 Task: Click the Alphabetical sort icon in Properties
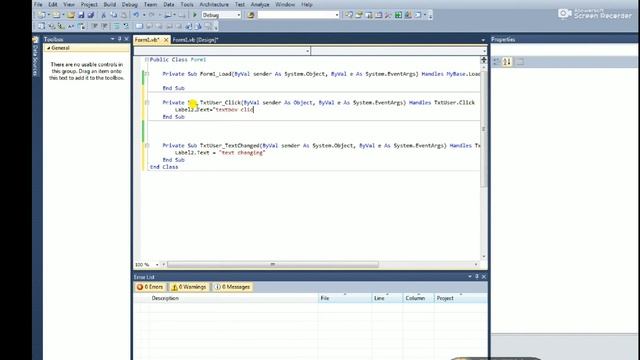click(x=507, y=62)
